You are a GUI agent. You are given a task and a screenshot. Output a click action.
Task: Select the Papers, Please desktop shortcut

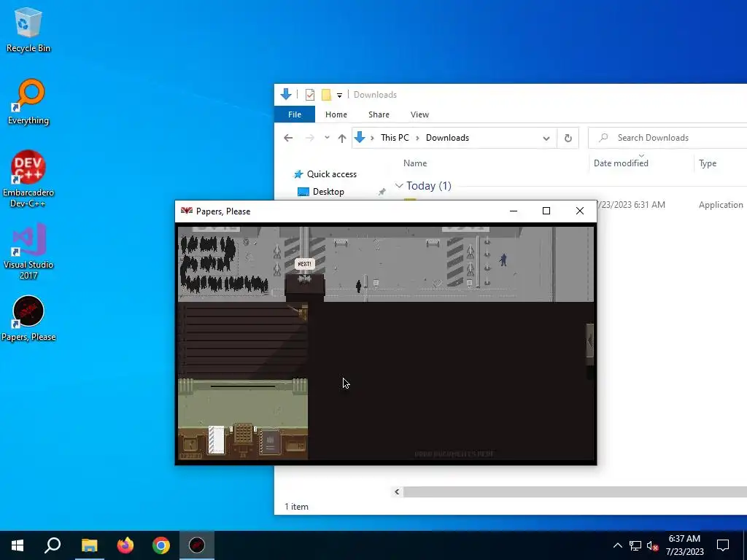click(28, 319)
